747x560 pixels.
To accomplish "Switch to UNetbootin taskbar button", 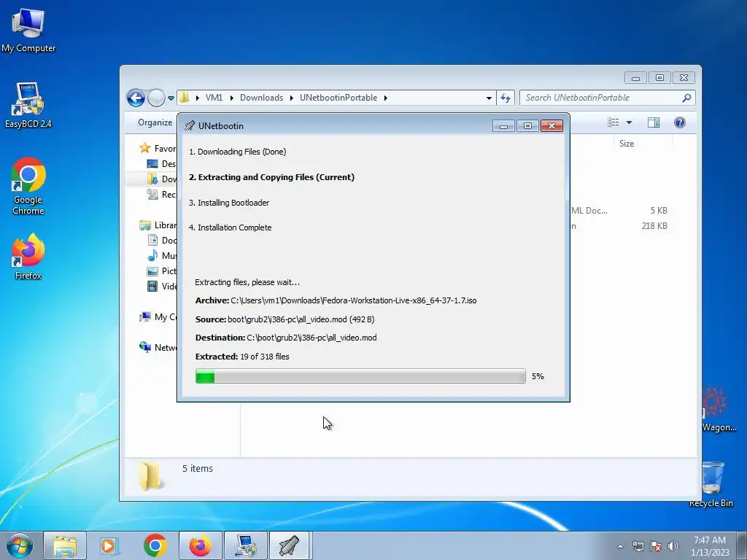I will (290, 545).
